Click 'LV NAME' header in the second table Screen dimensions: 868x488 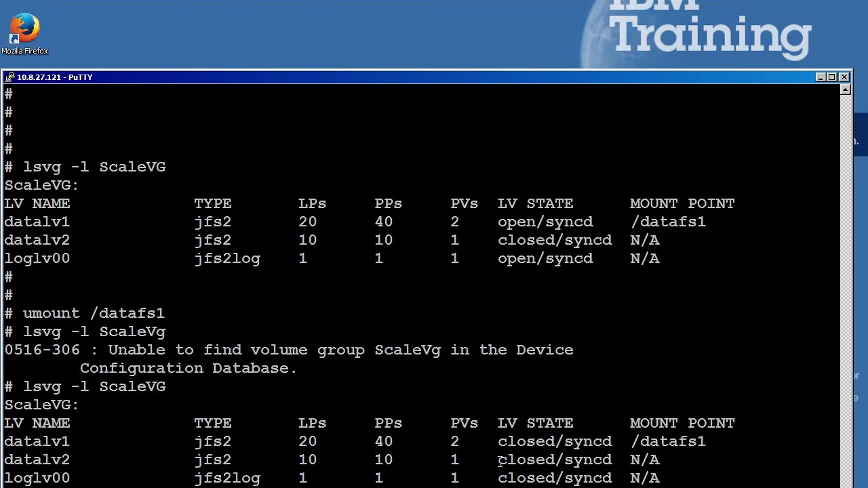click(x=37, y=423)
